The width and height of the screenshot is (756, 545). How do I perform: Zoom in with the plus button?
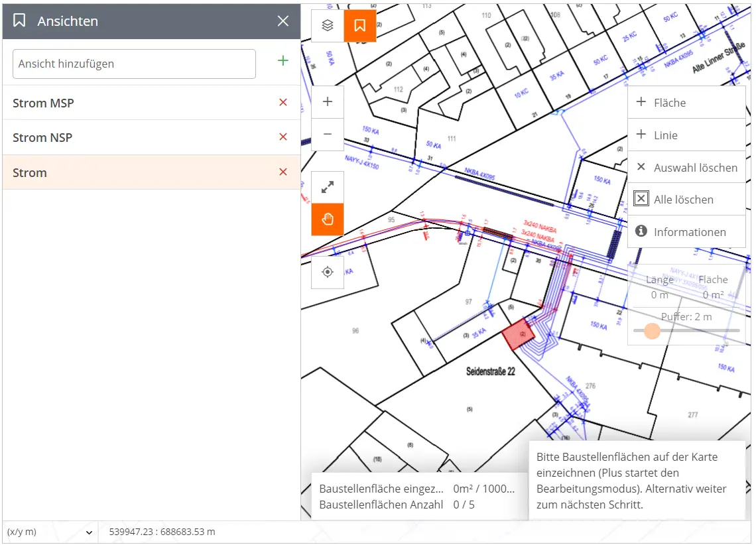click(328, 102)
